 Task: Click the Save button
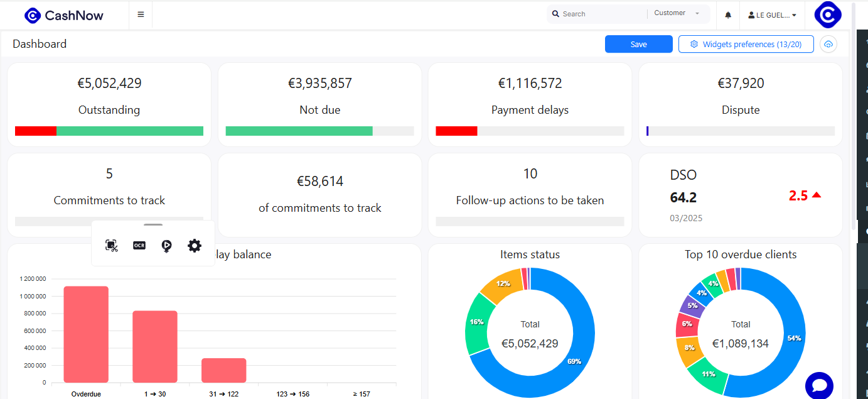click(638, 44)
